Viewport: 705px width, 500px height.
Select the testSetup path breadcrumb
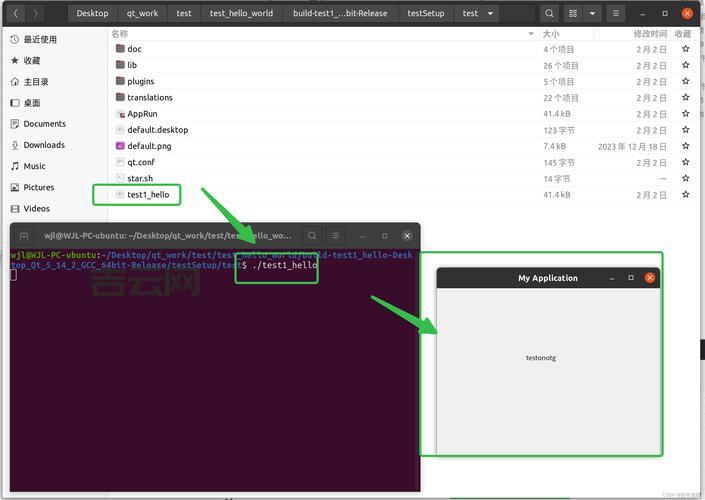[x=426, y=14]
